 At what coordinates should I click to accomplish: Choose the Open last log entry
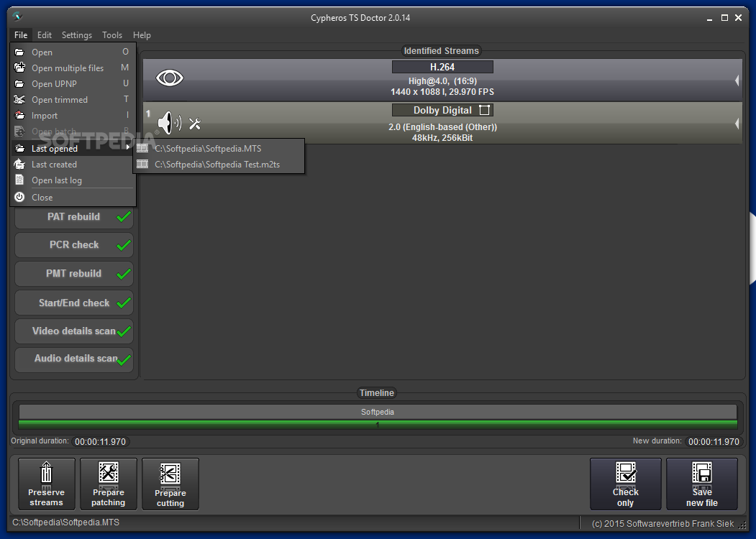(73, 180)
